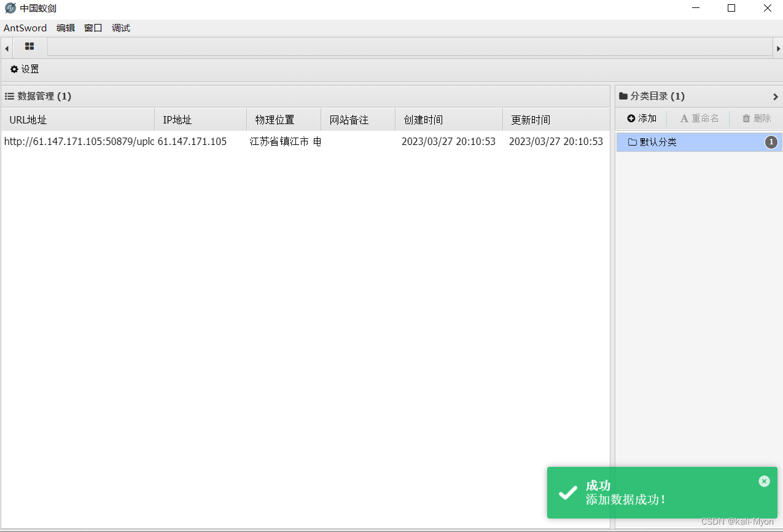Viewport: 783px width, 532px height.
Task: Sort by IP地址 column header
Action: (x=201, y=120)
